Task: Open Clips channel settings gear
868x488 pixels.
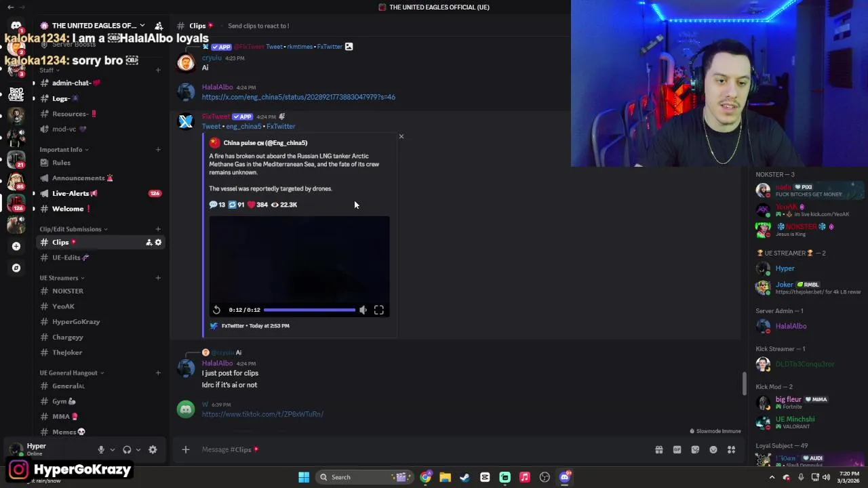Action: click(x=159, y=242)
